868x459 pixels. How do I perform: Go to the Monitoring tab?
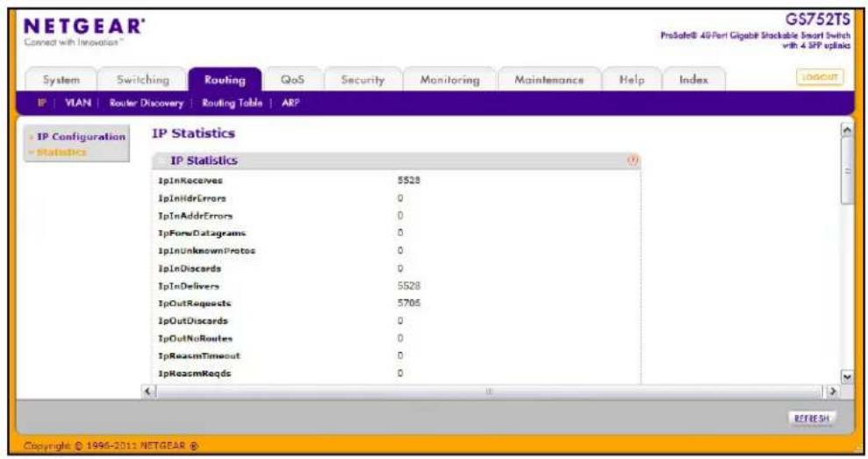click(449, 80)
